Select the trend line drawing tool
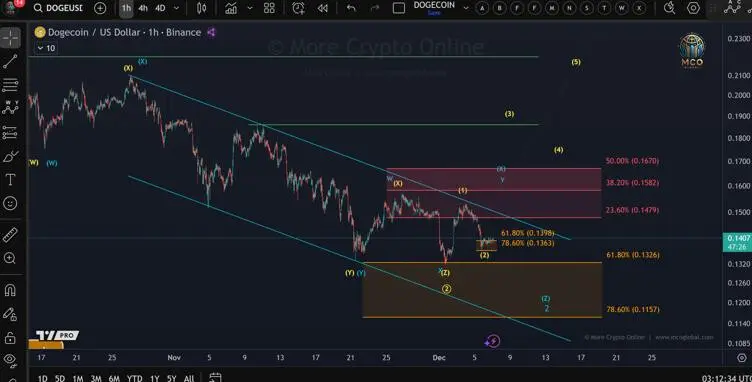Viewport: 752px width, 382px height. [10, 61]
